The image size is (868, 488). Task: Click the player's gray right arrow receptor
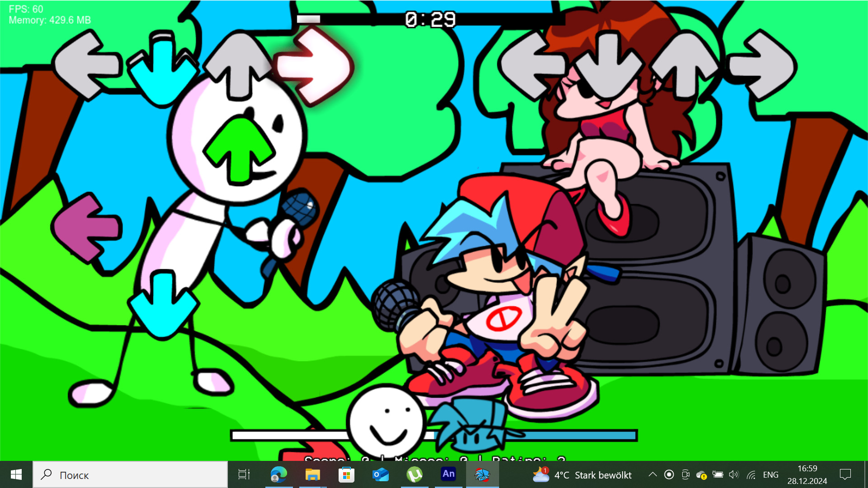763,66
